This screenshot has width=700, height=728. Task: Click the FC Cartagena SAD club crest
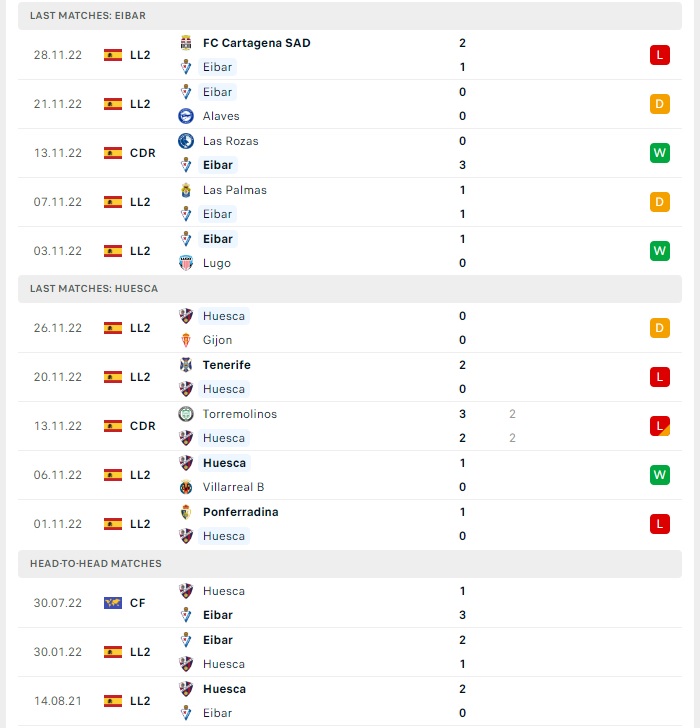tap(186, 43)
